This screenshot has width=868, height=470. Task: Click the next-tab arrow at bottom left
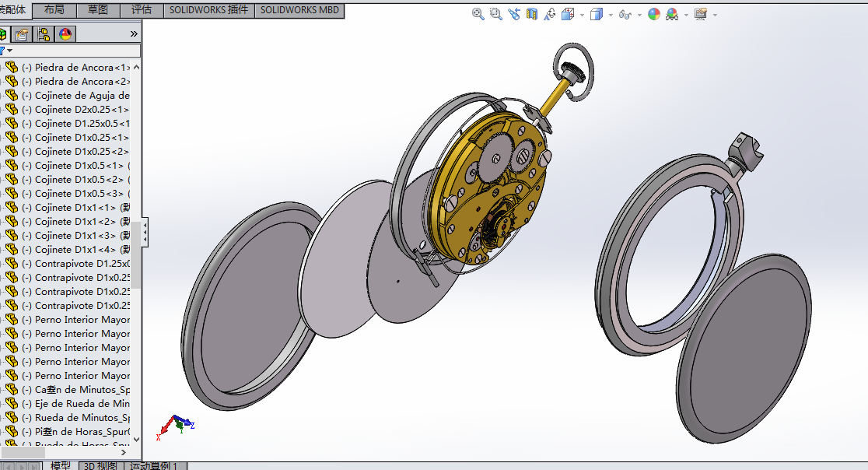[x=22, y=467]
